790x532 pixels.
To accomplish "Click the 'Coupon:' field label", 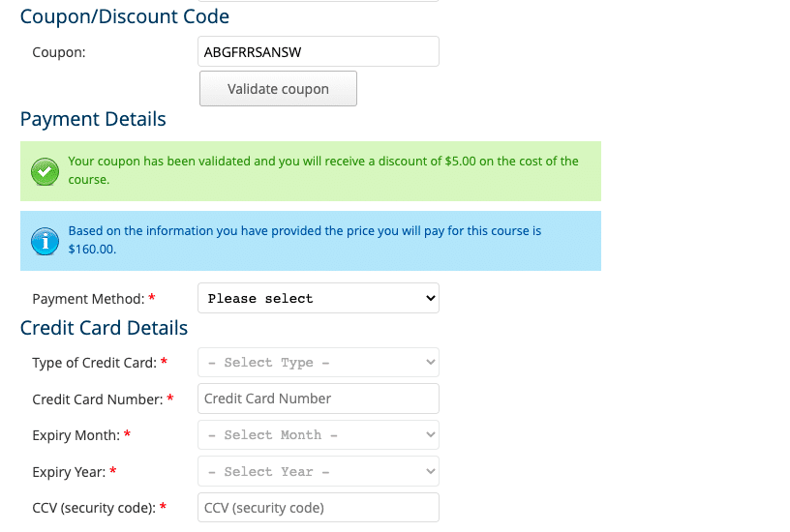I will coord(59,52).
